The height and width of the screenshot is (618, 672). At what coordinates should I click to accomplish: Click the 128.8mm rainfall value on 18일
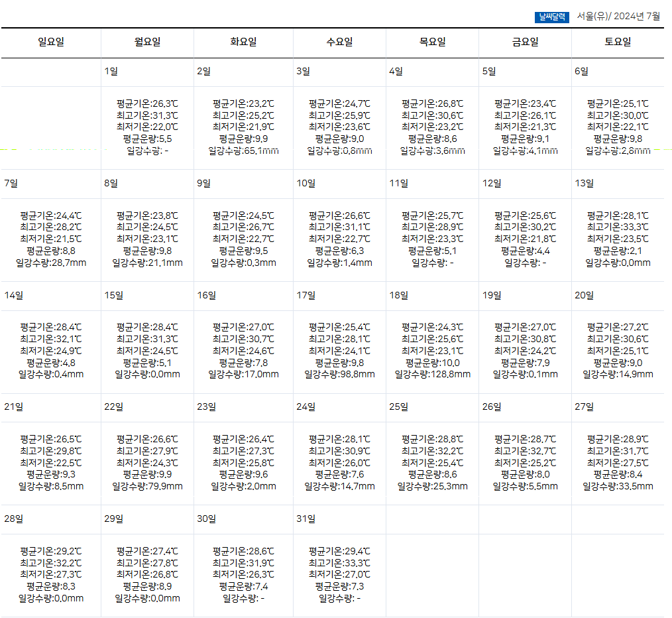[x=432, y=374]
